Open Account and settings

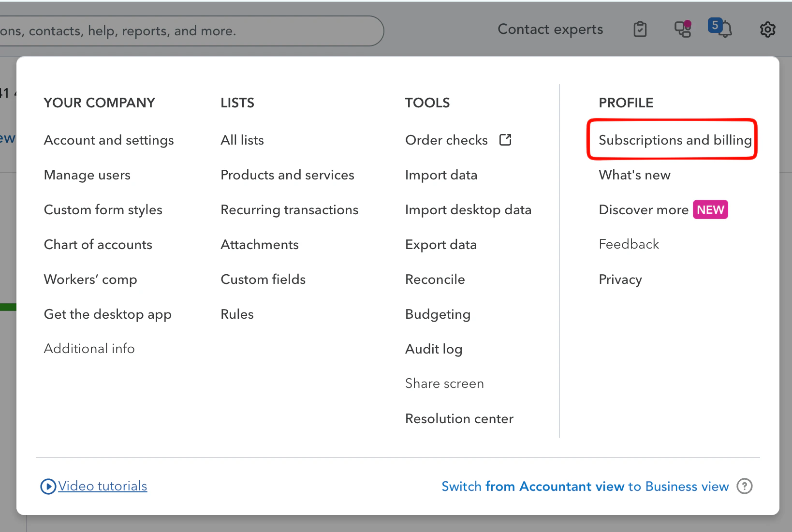click(x=109, y=140)
